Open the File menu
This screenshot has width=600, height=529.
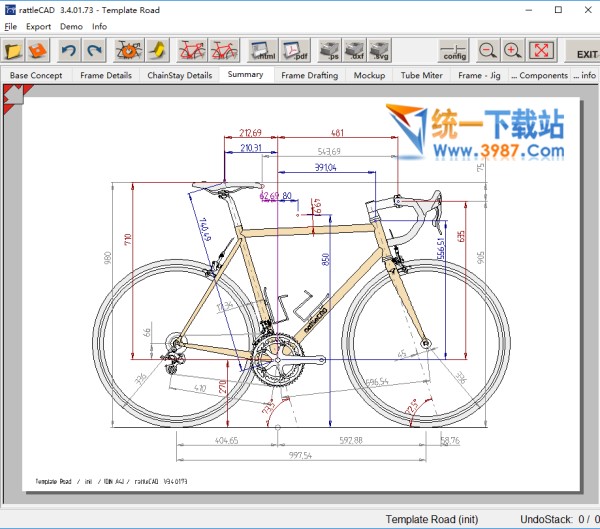tap(10, 26)
